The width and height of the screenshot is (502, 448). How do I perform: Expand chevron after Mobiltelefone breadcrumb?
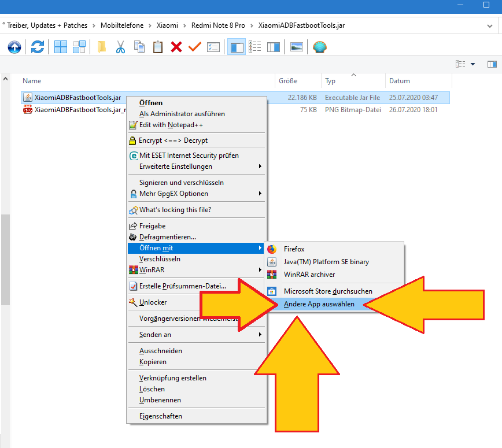150,25
